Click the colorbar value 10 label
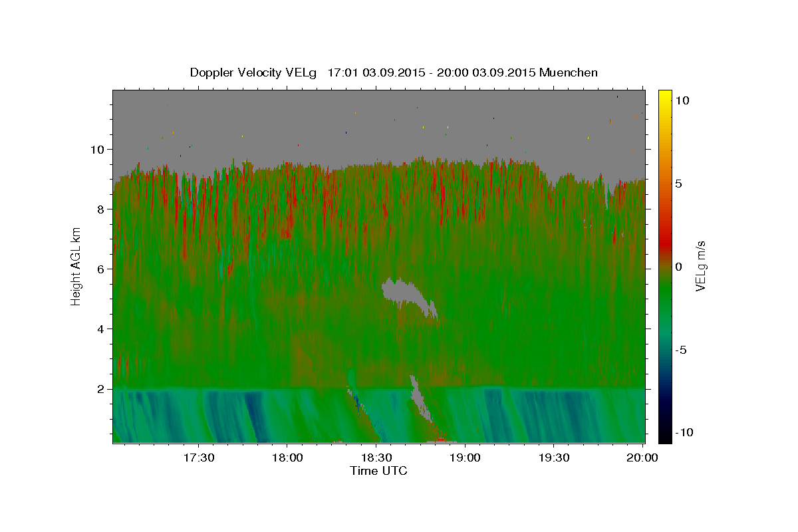The width and height of the screenshot is (798, 532). 682,100
